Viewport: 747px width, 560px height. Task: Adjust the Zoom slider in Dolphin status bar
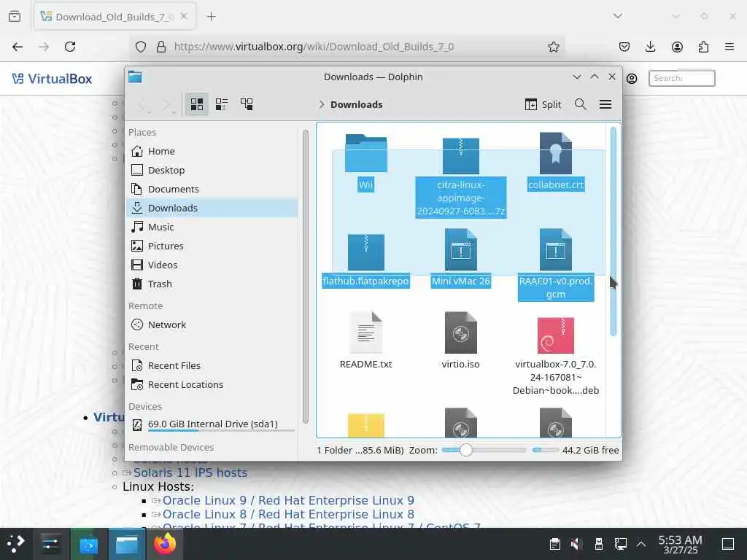click(484, 450)
